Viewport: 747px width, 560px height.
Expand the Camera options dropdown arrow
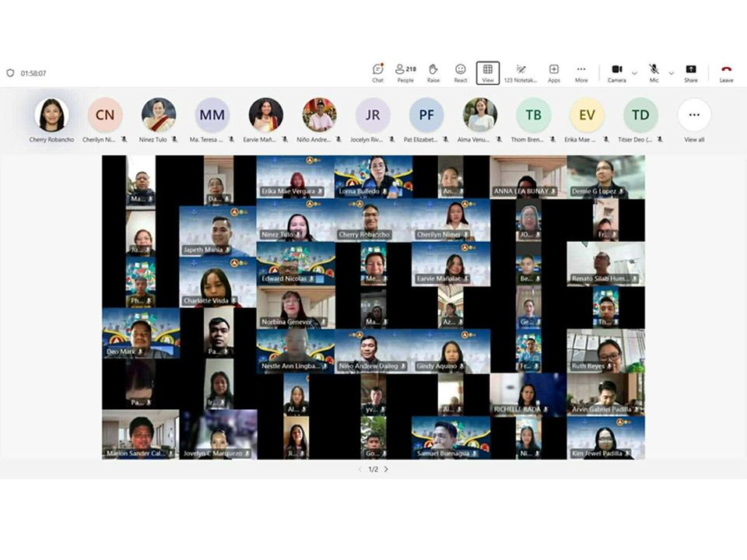click(x=634, y=73)
